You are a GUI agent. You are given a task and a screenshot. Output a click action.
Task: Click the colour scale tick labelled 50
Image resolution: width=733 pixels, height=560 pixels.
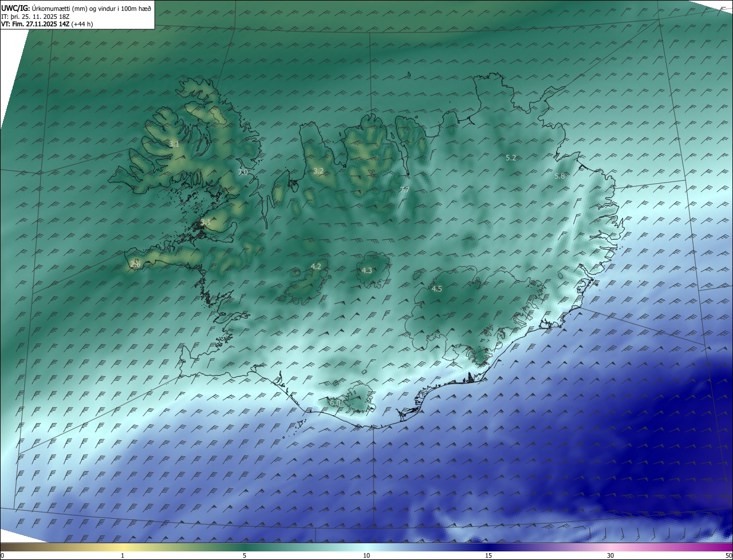coord(729,556)
